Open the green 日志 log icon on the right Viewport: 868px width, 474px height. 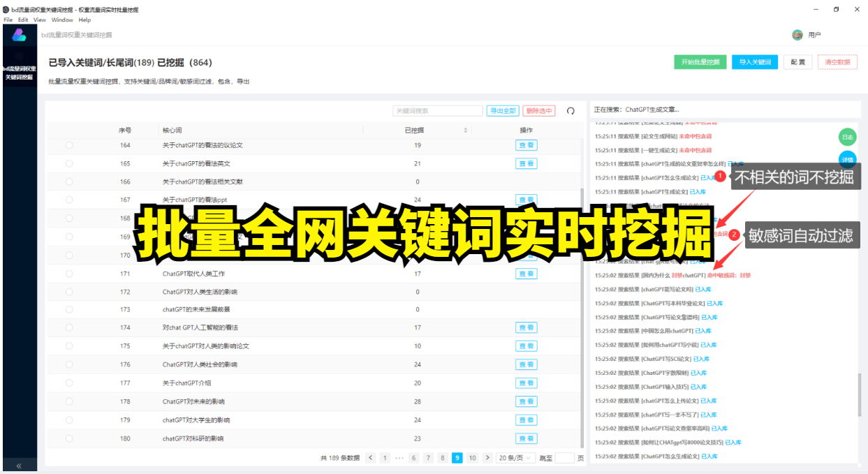click(x=847, y=137)
